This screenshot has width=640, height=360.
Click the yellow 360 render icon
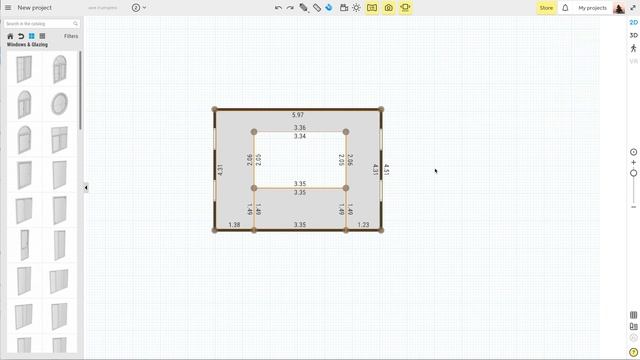405,8
